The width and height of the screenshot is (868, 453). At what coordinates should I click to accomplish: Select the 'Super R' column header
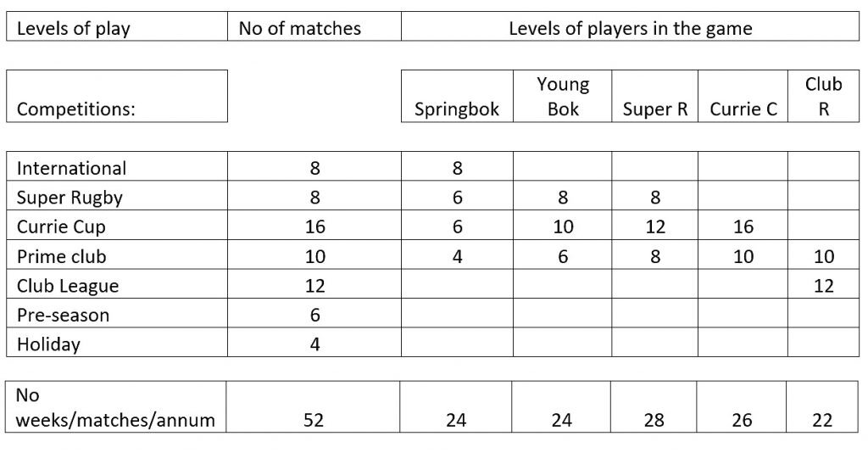point(655,96)
